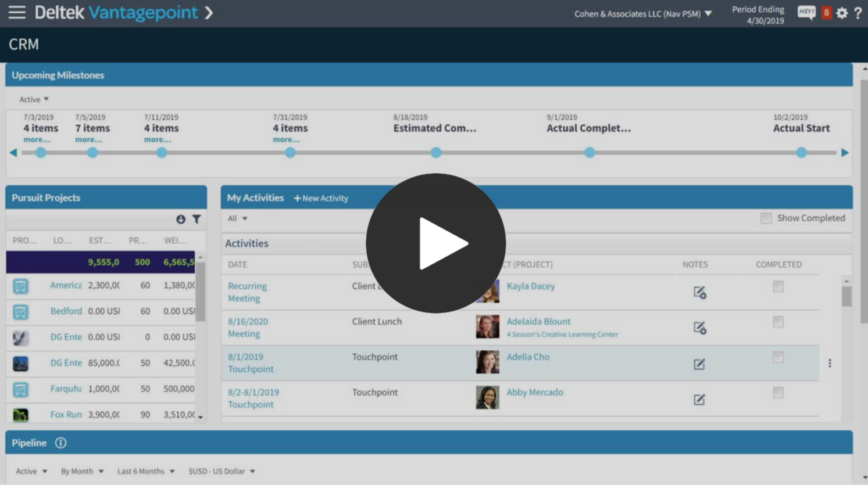Open the Pipeline Active dropdown
The width and height of the screenshot is (868, 485).
click(31, 471)
